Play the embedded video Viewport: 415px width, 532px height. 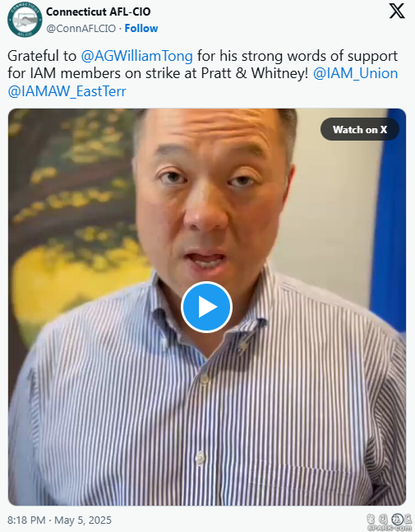tap(206, 307)
